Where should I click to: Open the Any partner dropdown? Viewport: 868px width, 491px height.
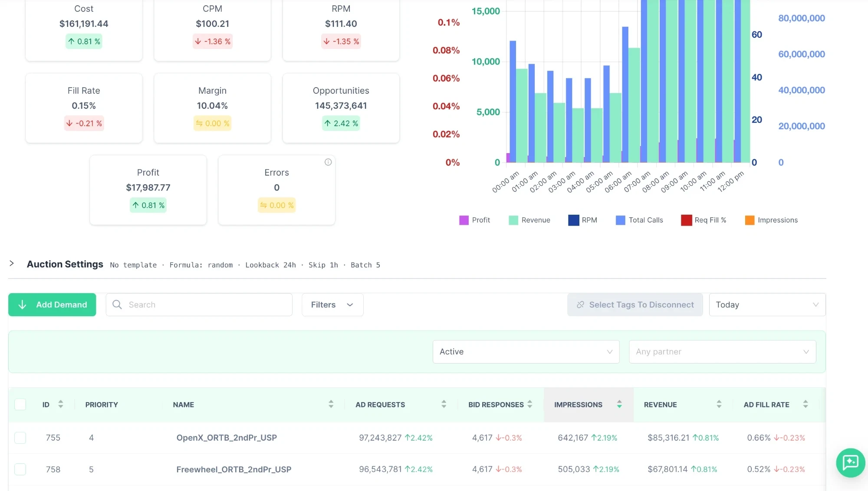(x=723, y=352)
